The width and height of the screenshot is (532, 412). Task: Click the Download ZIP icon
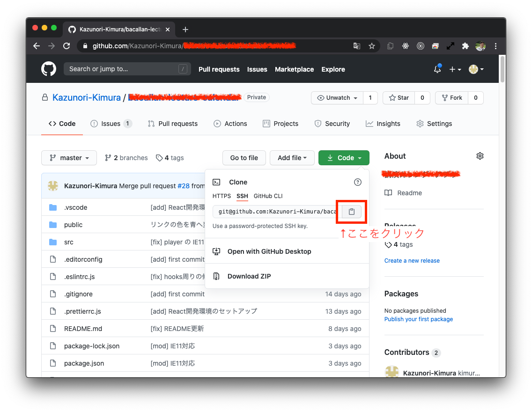(216, 276)
